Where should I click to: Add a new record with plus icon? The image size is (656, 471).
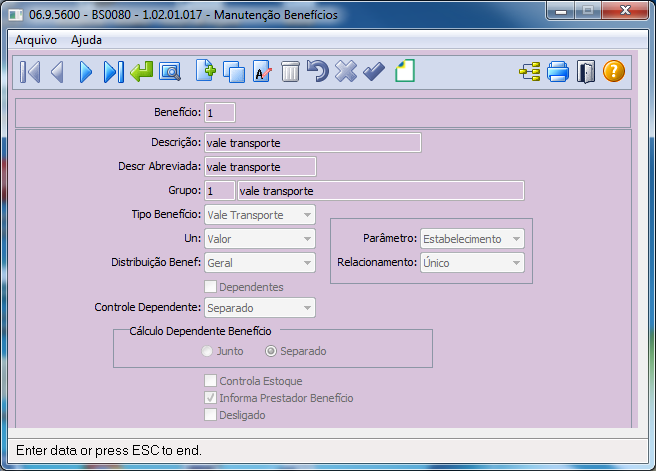[x=205, y=71]
